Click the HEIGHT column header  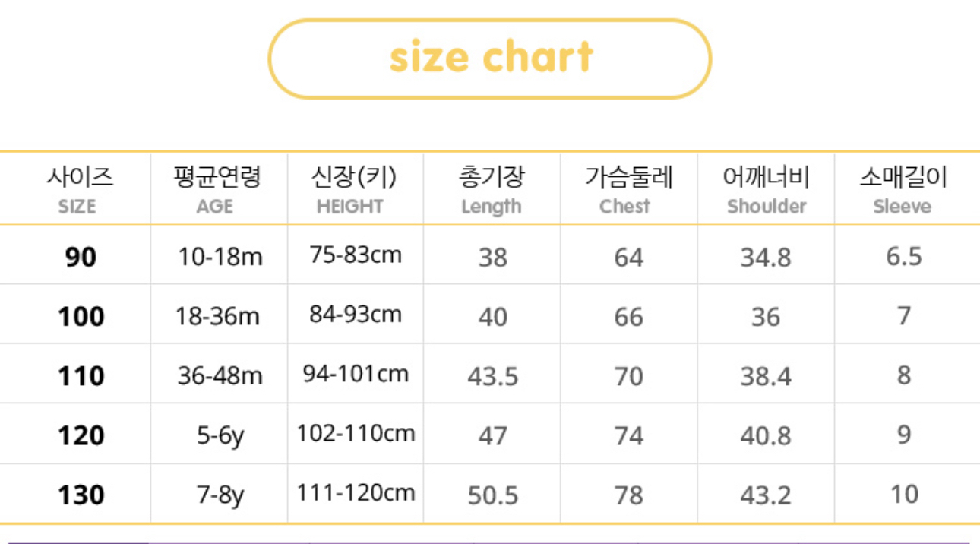353,190
